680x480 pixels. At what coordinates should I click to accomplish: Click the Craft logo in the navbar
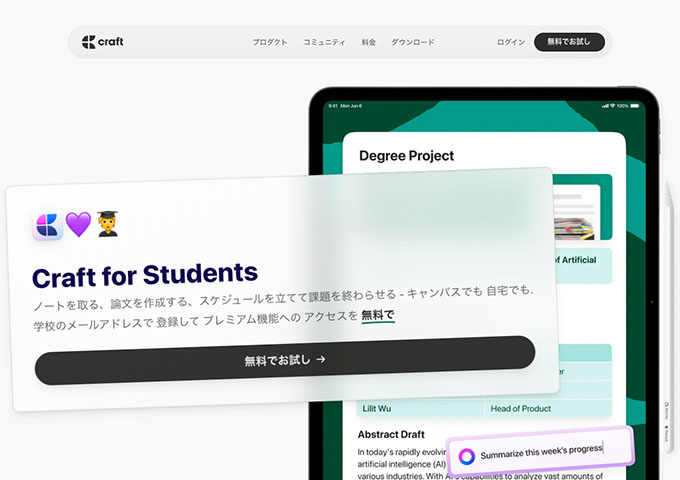coord(103,42)
